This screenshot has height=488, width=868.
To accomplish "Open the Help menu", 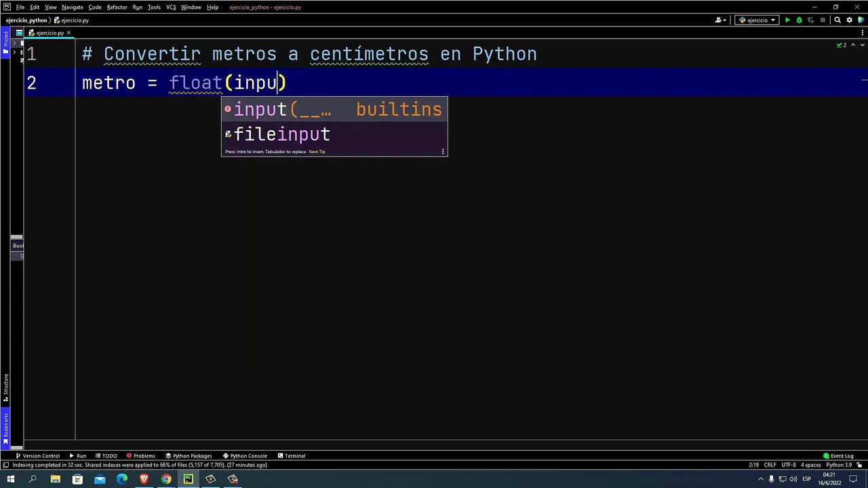I will pyautogui.click(x=213, y=7).
